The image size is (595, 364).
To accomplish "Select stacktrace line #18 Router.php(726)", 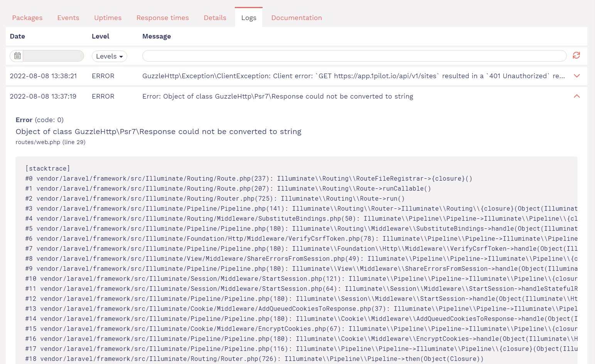I will [254, 359].
